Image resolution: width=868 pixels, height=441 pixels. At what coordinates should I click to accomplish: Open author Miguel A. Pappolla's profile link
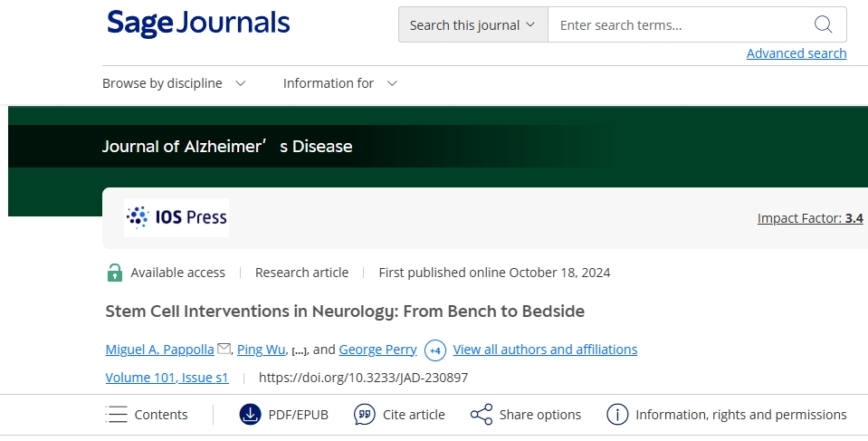click(159, 350)
